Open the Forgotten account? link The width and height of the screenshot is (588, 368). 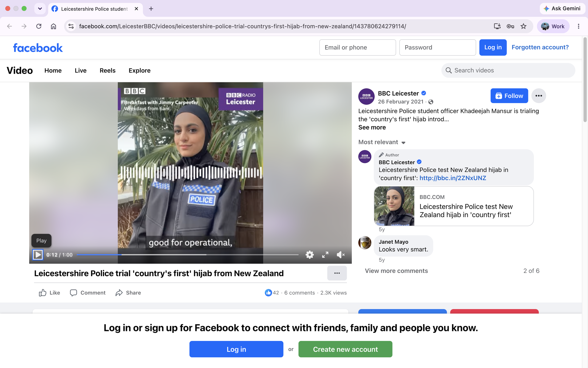point(540,47)
